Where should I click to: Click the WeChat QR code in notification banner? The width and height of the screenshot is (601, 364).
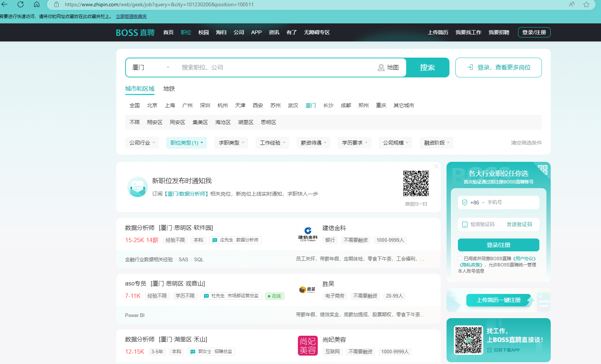pos(416,183)
